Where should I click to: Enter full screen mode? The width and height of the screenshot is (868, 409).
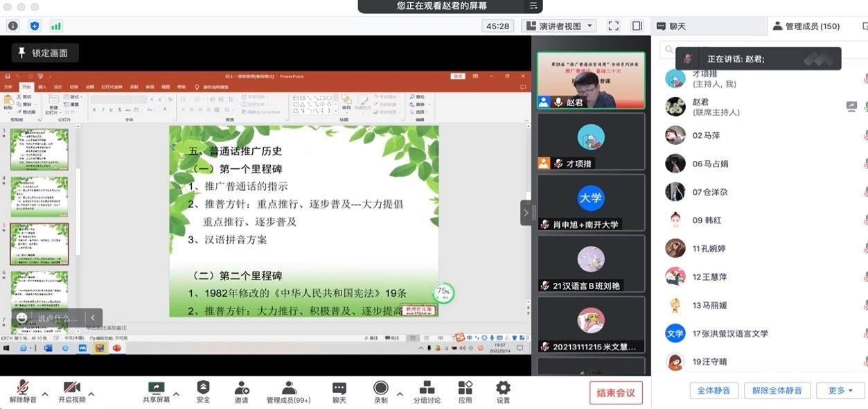pyautogui.click(x=613, y=26)
